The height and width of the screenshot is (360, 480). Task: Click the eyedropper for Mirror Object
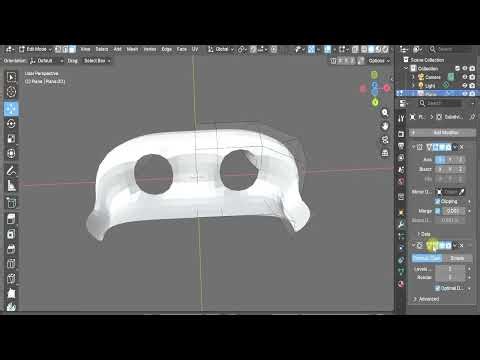click(x=461, y=192)
